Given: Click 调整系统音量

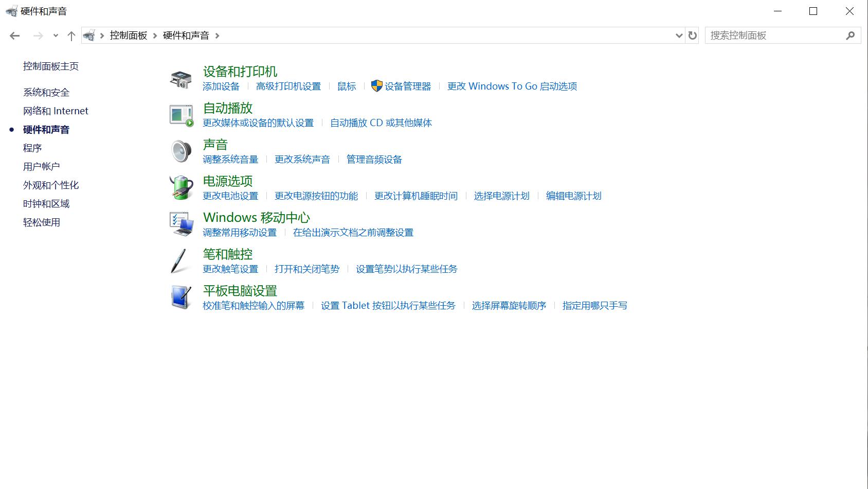Looking at the screenshot, I should (230, 160).
